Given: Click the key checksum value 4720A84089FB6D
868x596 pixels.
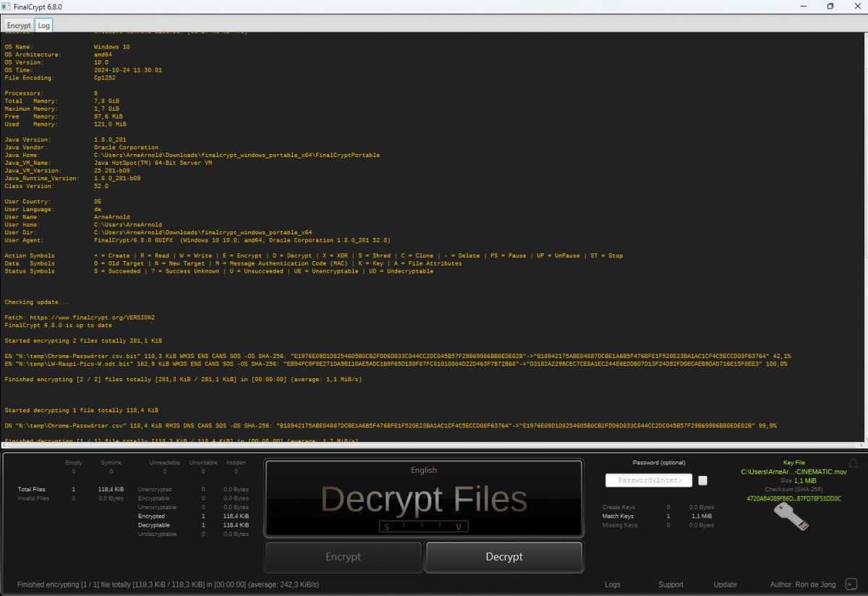Looking at the screenshot, I should click(x=793, y=498).
